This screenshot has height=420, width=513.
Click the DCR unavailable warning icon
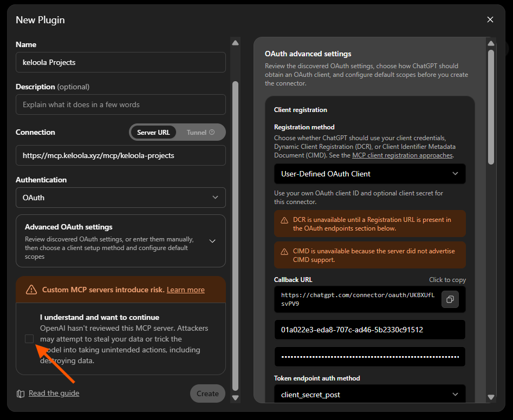point(284,220)
